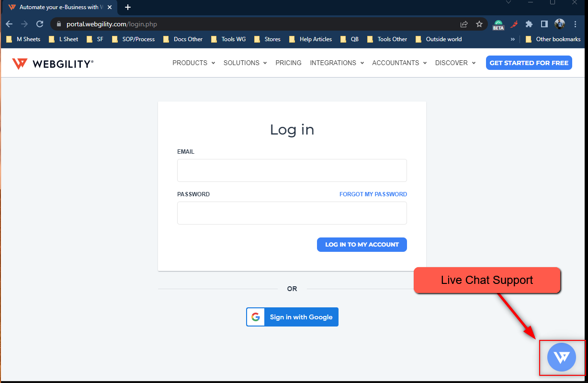The height and width of the screenshot is (383, 588).
Task: Click the "EMAIL" field label
Action: [186, 152]
